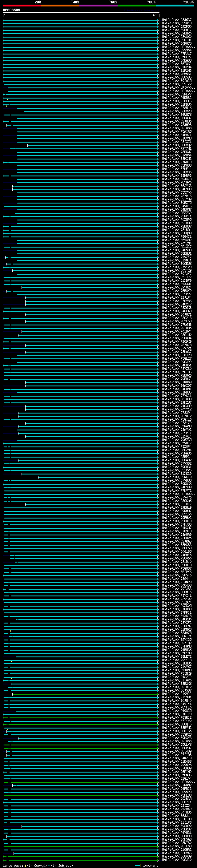
Task: Select hit UniRef100_C0PQ75
Action: click(177, 43)
